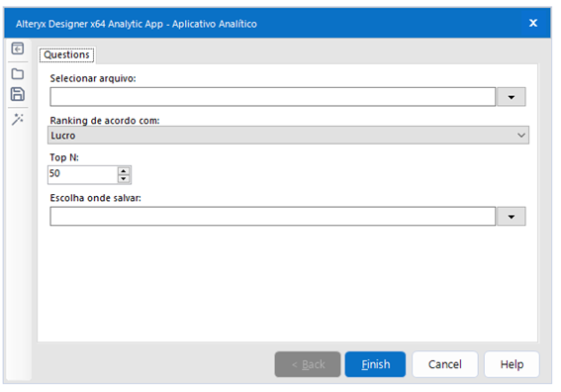The height and width of the screenshot is (392, 561).
Task: Click the Top N numeric value field
Action: coord(83,174)
